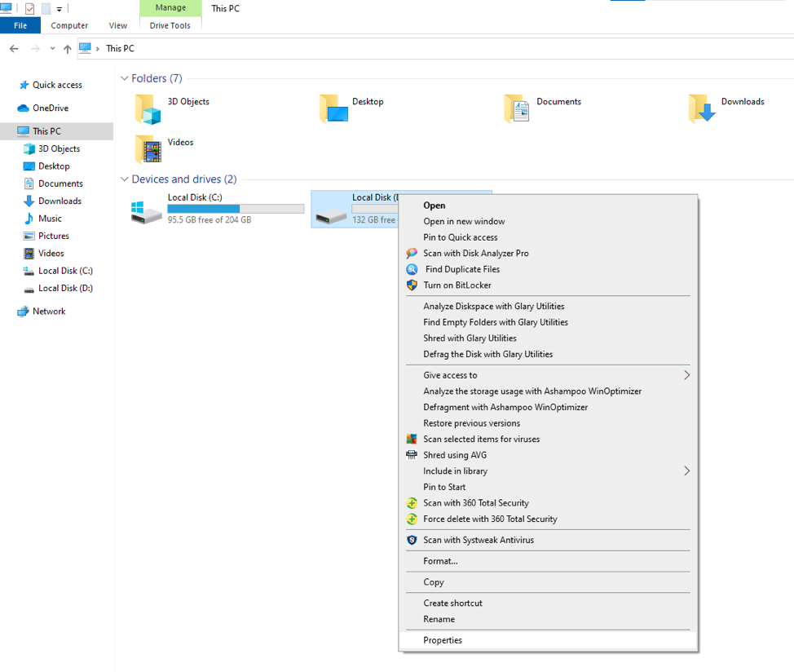Select Shred with Glary Utilities
794x672 pixels.
coord(548,338)
